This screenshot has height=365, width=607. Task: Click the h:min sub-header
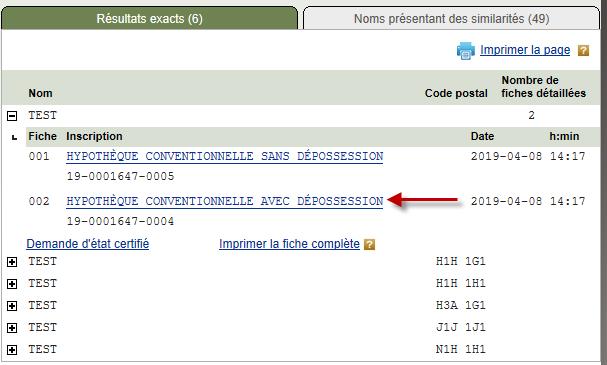pyautogui.click(x=564, y=136)
